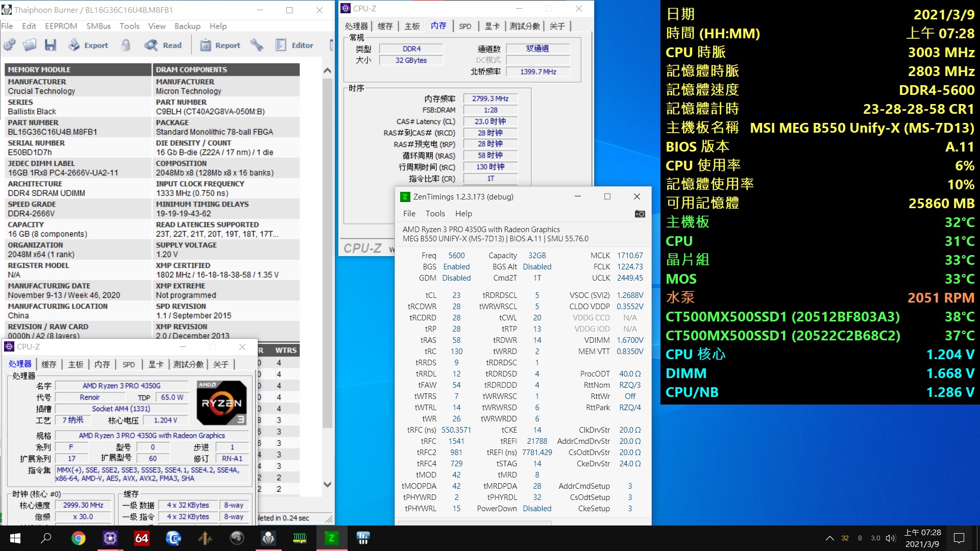Image resolution: width=980 pixels, height=551 pixels.
Task: Open the EEPROM menu
Action: pos(61,26)
